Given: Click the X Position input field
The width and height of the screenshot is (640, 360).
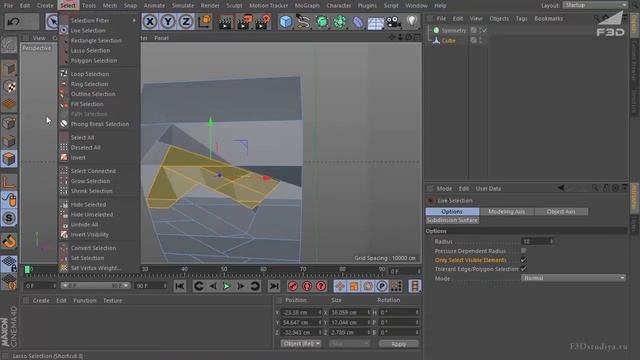Looking at the screenshot, I should 301,312.
